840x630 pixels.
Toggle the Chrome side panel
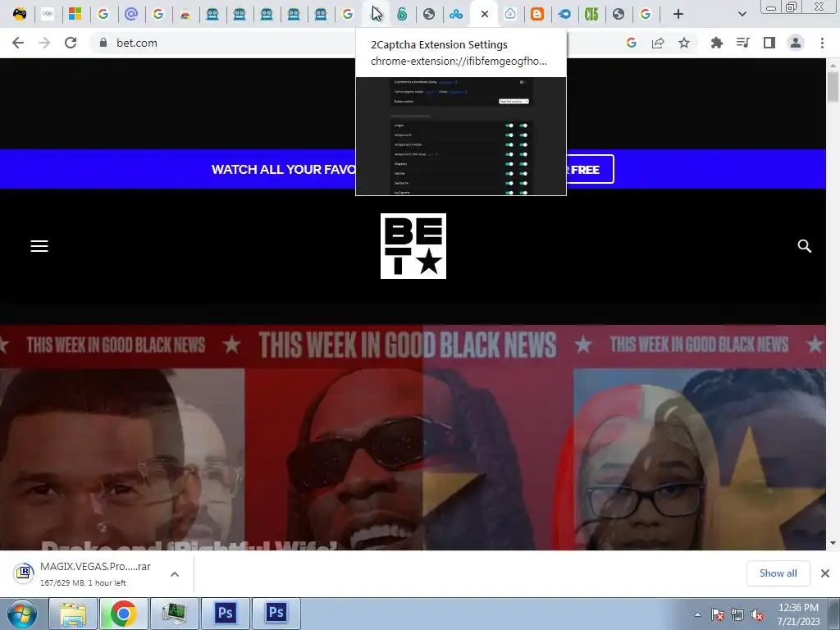(769, 43)
